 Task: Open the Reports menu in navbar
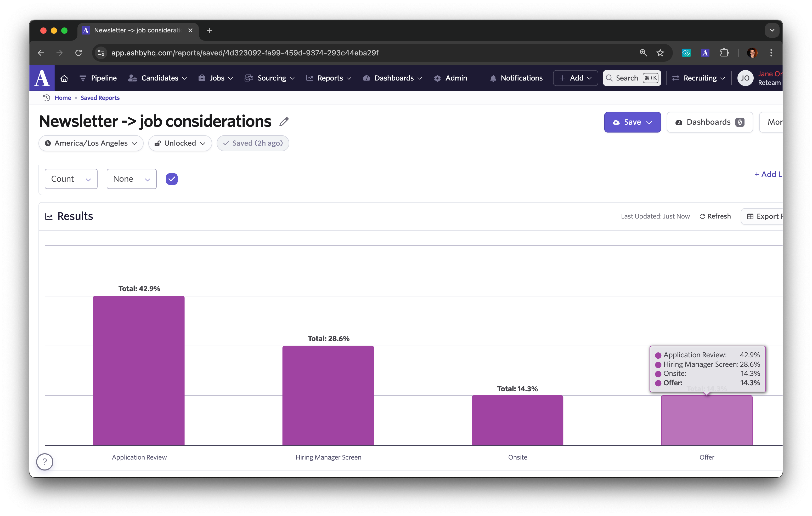click(330, 77)
